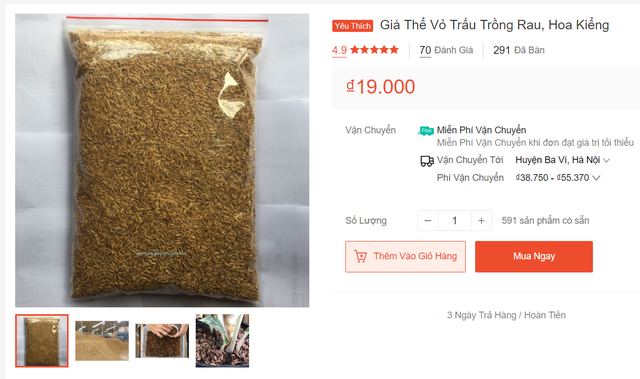This screenshot has width=640, height=379.
Task: Click the quantity input field
Action: (x=455, y=221)
